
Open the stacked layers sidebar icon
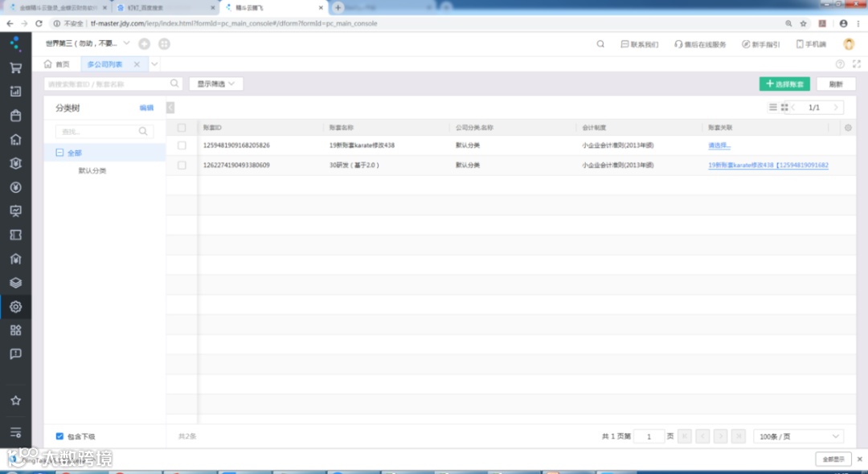coord(15,283)
